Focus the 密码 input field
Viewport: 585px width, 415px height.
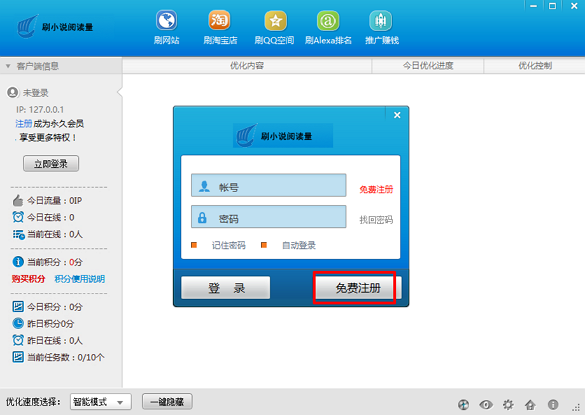(x=269, y=217)
